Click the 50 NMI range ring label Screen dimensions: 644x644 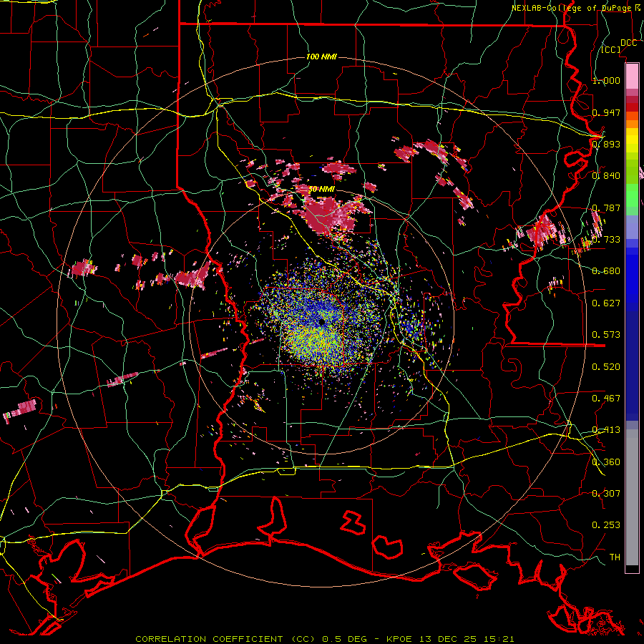[x=321, y=190]
